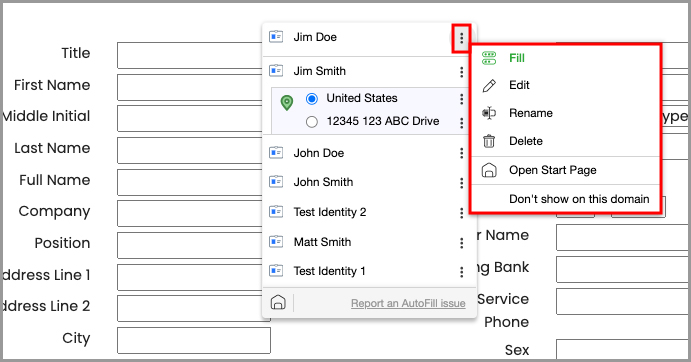Click the City input field
Screen dimensions: 691x362
pos(194,340)
